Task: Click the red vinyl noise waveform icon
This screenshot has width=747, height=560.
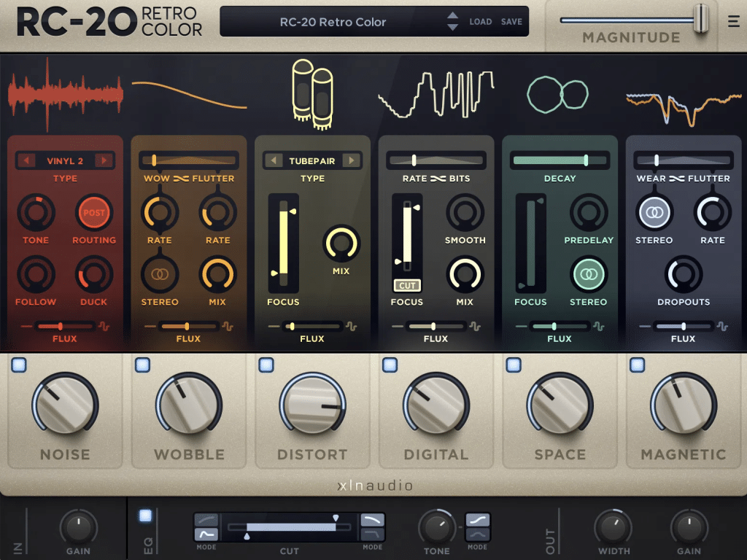Action: (64, 93)
